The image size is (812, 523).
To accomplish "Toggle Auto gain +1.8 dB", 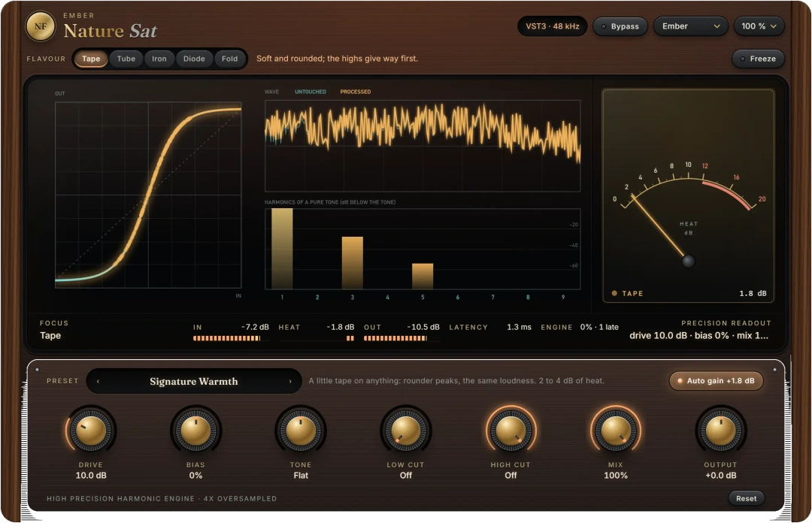I will click(717, 380).
